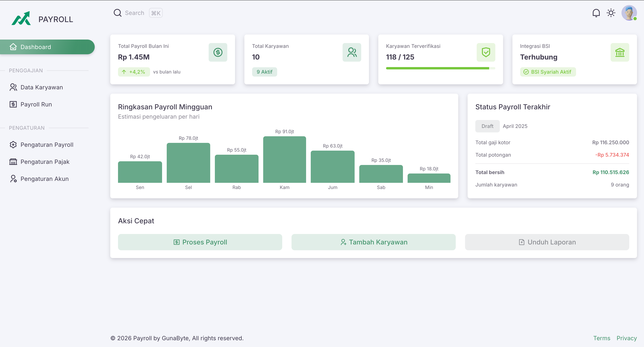Open notifications bell icon

click(596, 13)
